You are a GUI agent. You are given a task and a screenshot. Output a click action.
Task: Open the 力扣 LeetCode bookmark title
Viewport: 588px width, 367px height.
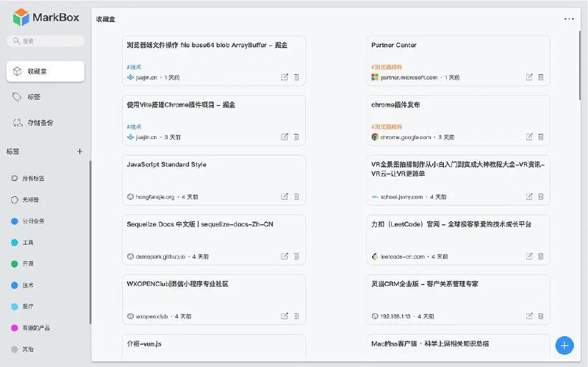[451, 224]
